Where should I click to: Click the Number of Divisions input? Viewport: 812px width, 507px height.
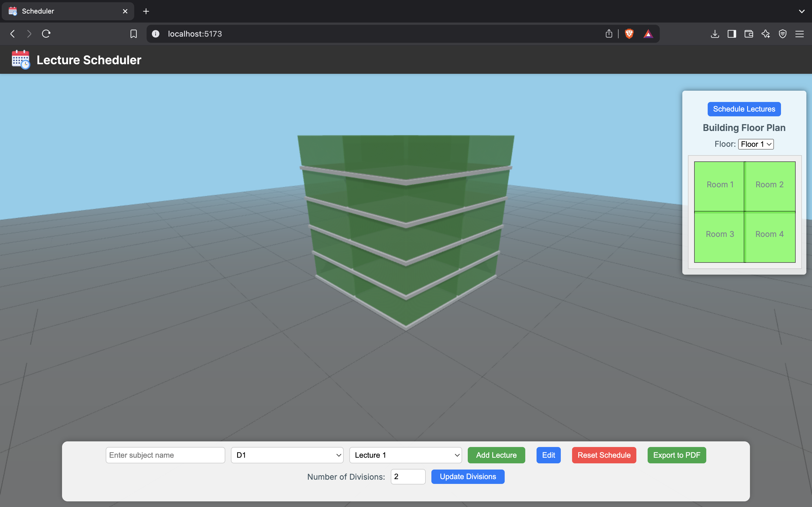tap(408, 477)
